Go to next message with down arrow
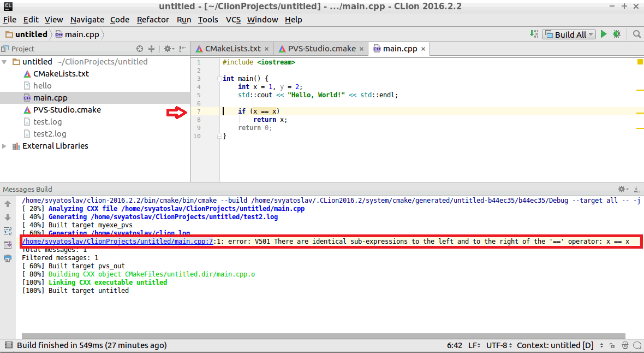Screen dimensions: 644x353 tap(8, 217)
